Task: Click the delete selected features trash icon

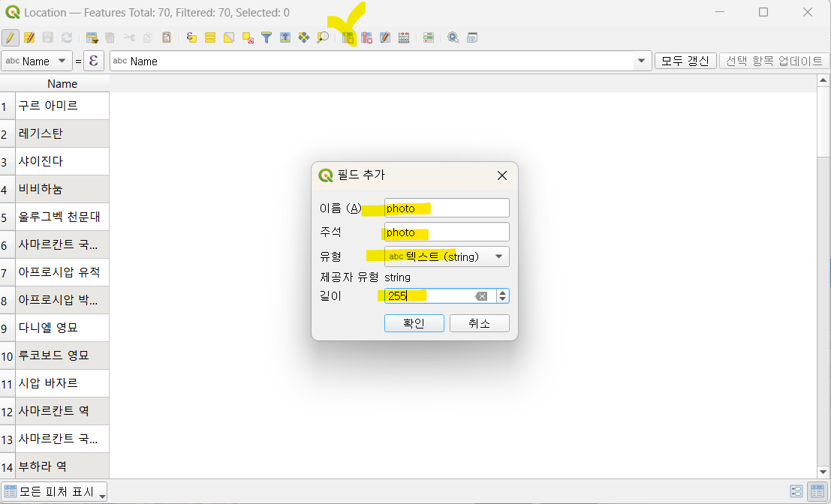Action: [x=110, y=37]
